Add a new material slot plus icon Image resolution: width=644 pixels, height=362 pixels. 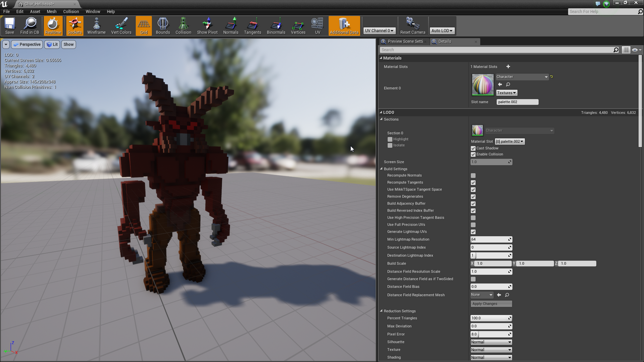pos(508,66)
